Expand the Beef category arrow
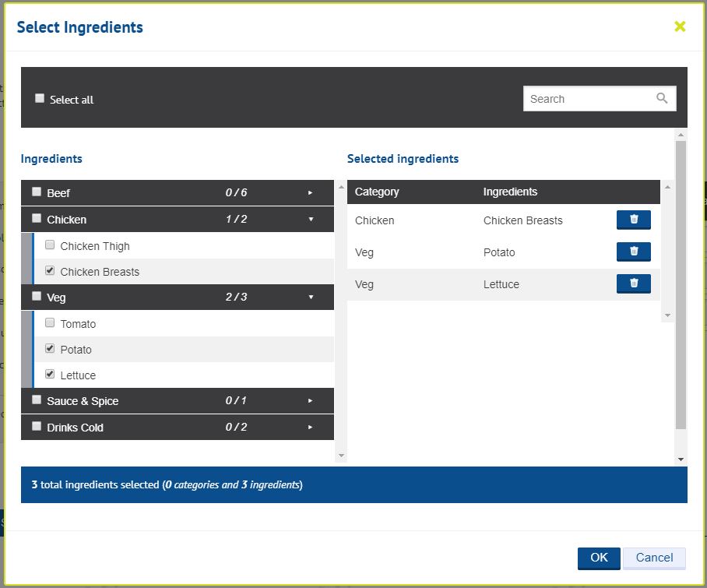Screen dimensions: 707x588 tap(310, 193)
